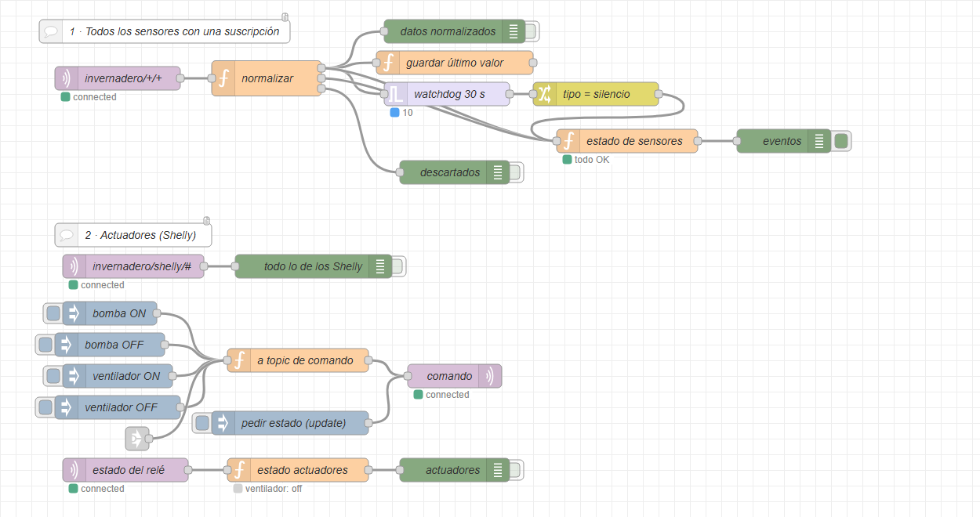The width and height of the screenshot is (980, 517).
Task: Enable the descartados debug output toggle
Action: point(516,172)
